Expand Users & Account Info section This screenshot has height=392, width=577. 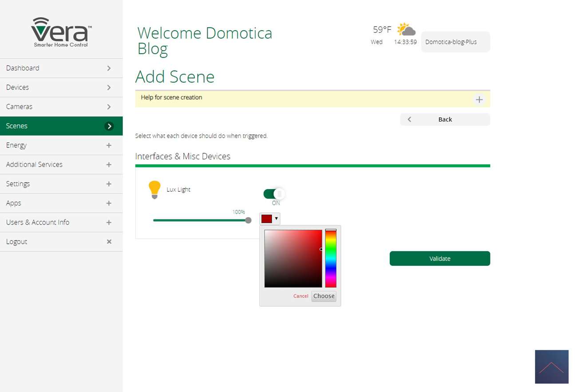pyautogui.click(x=109, y=222)
